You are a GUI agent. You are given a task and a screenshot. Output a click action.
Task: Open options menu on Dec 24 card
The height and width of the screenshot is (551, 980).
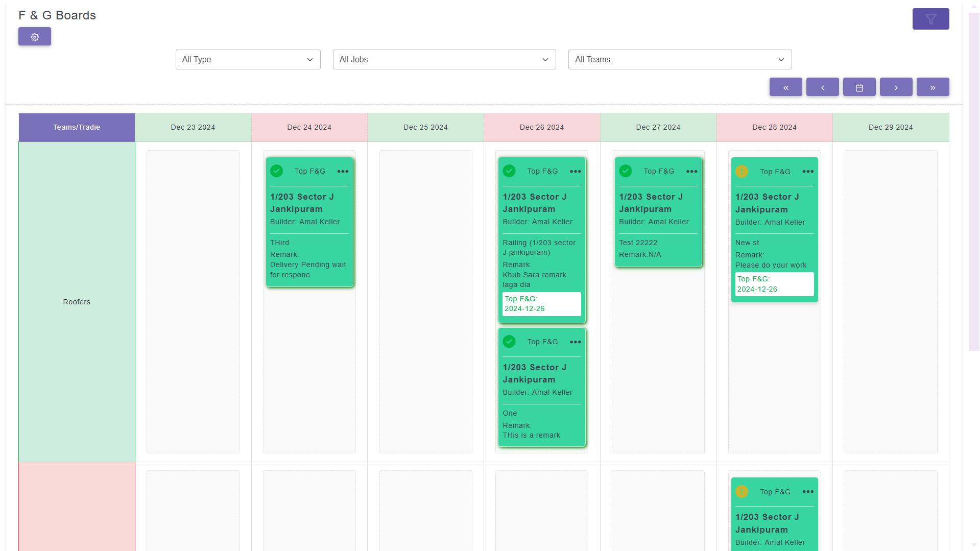point(343,172)
